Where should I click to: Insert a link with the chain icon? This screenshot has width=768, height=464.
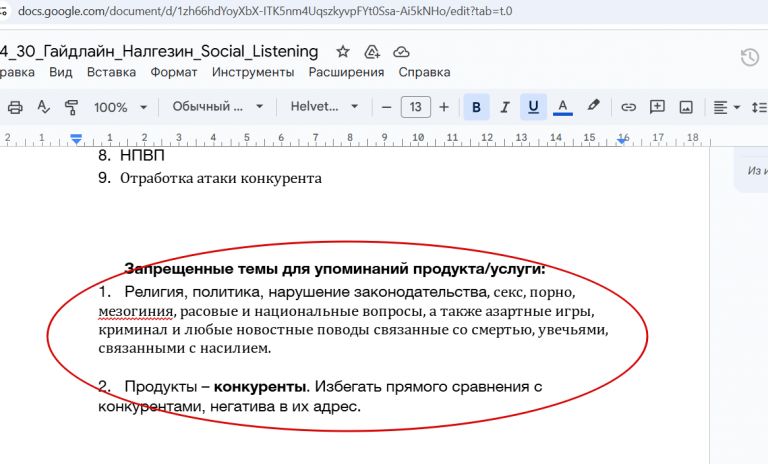[628, 107]
